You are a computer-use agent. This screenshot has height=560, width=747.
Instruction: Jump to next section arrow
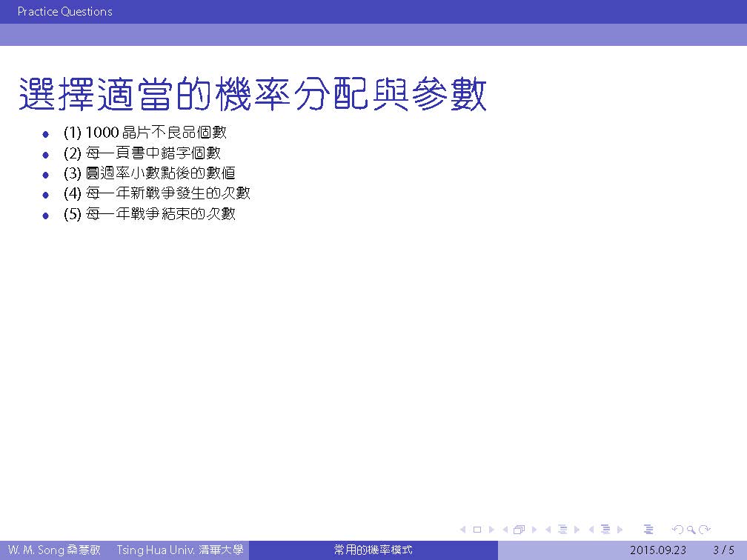(x=620, y=530)
